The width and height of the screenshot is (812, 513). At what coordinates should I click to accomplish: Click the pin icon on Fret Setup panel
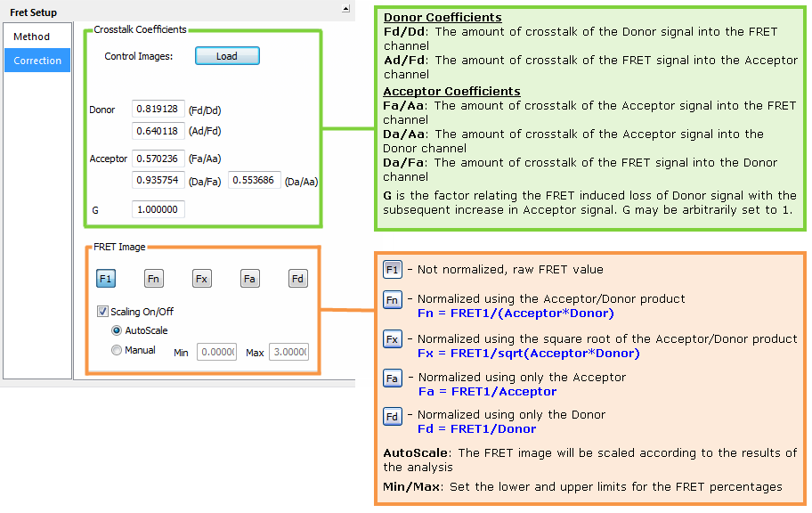click(x=345, y=9)
